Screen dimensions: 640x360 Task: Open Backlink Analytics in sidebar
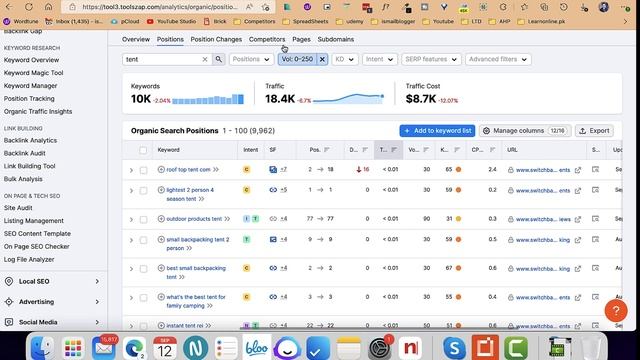coord(30,140)
